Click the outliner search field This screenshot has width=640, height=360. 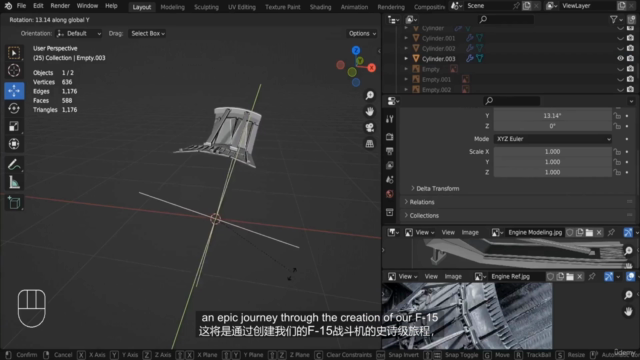pos(506,20)
